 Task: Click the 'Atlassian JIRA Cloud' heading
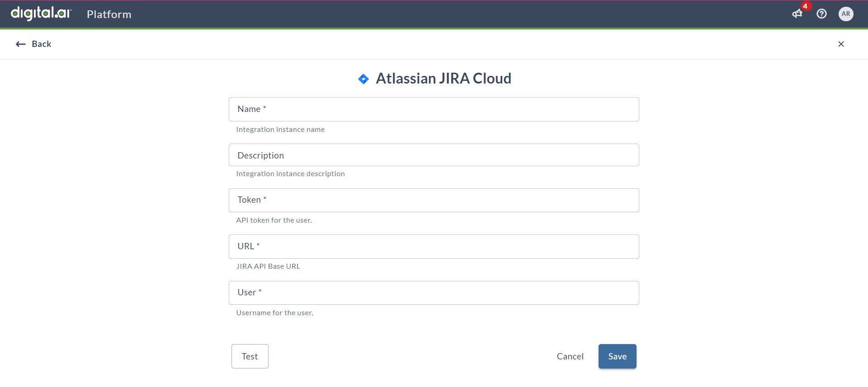(443, 79)
